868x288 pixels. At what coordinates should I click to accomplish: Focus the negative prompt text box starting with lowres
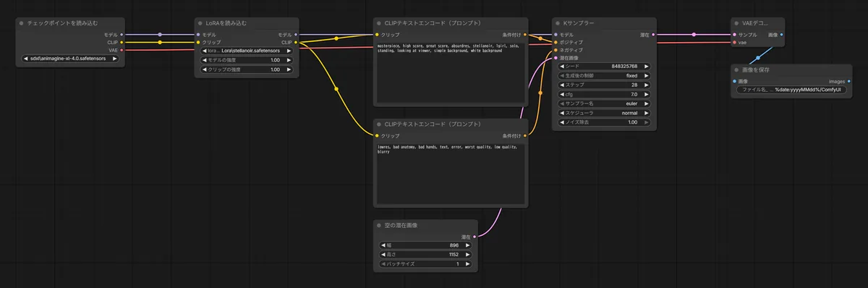coord(450,174)
